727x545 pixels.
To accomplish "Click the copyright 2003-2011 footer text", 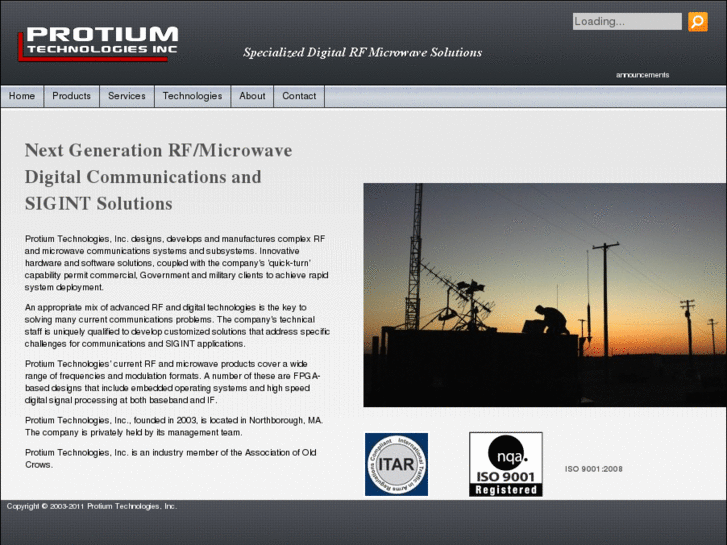I will 91,506.
